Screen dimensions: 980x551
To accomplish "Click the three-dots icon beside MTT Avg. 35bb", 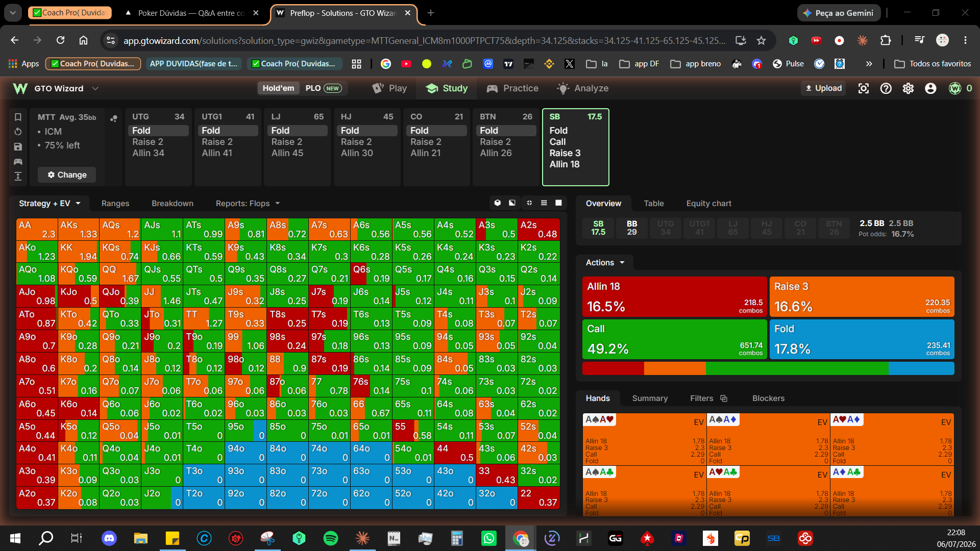I will pyautogui.click(x=113, y=118).
